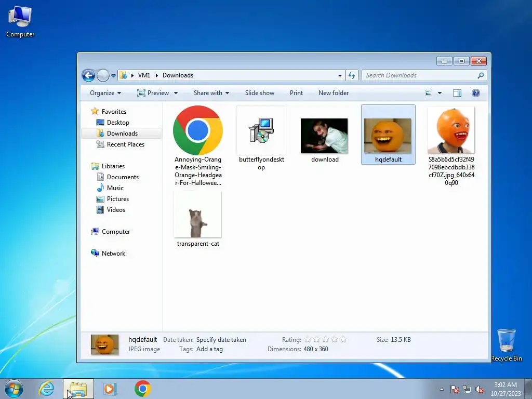Go back with the blue Back arrow

[x=88, y=75]
